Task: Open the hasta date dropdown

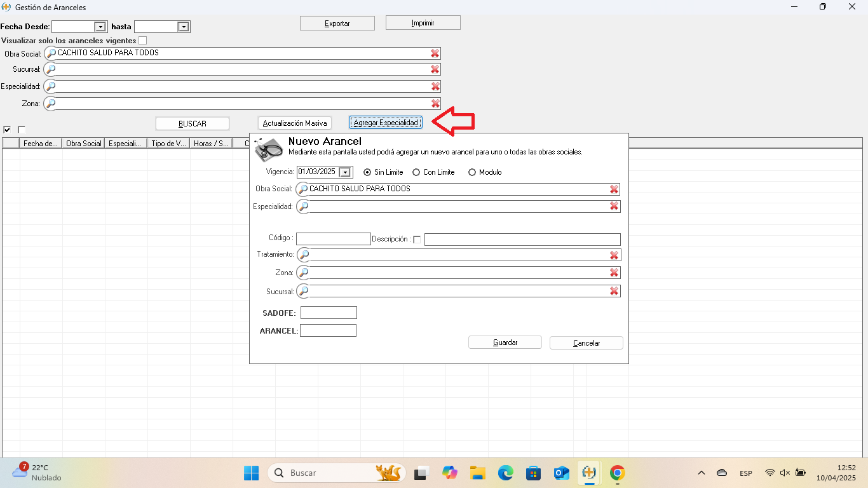Action: point(183,27)
